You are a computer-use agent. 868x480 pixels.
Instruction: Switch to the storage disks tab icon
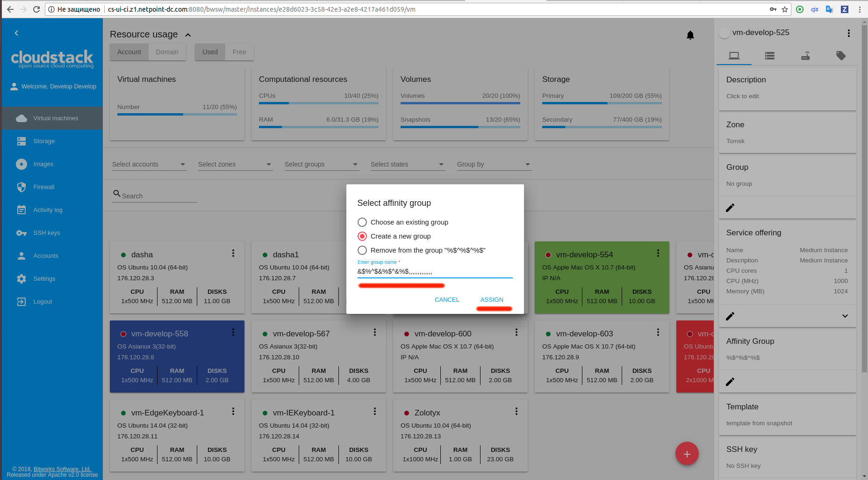[x=769, y=56]
